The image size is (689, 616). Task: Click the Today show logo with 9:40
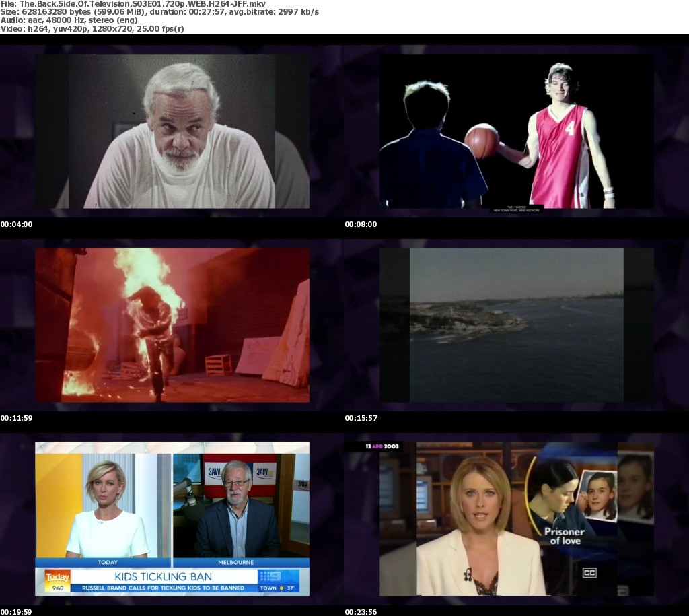[58, 581]
